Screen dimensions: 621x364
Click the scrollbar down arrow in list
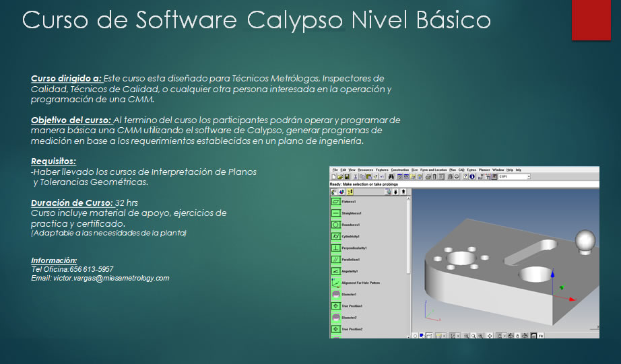(408, 336)
